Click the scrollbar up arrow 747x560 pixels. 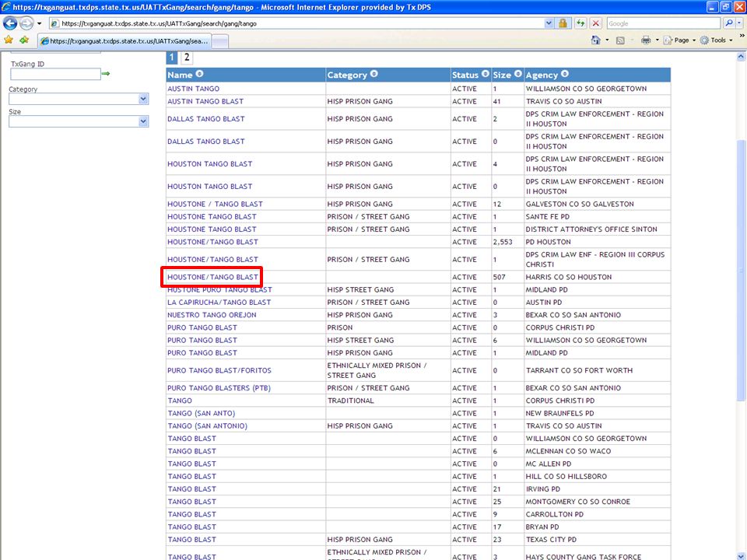click(740, 56)
